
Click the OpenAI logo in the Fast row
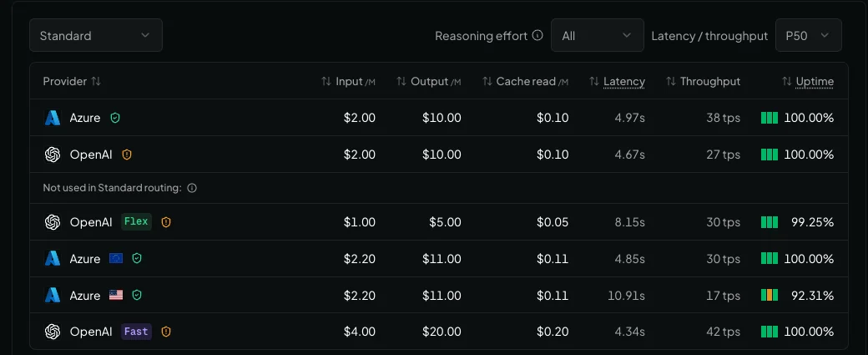53,332
